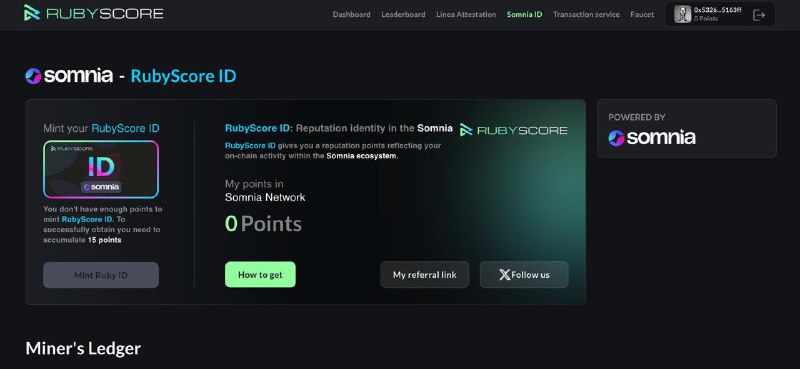Open the Faucet nav link
800x369 pixels.
642,14
